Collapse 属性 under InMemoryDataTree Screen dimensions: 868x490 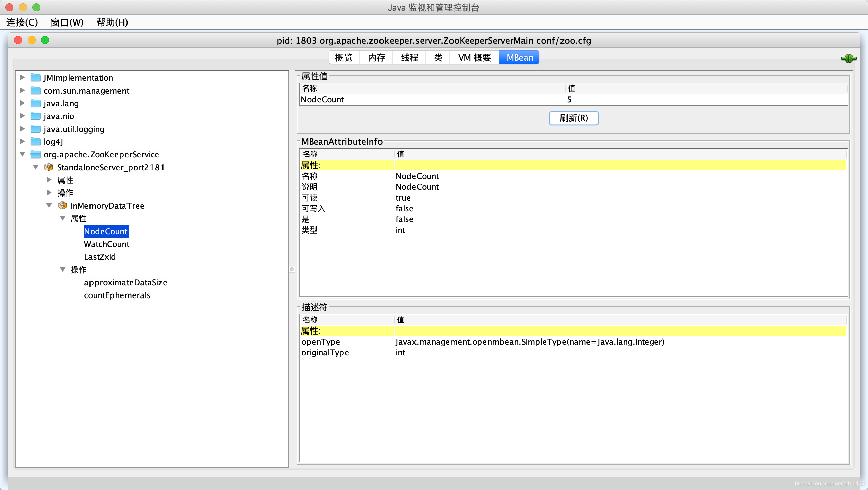click(x=63, y=218)
